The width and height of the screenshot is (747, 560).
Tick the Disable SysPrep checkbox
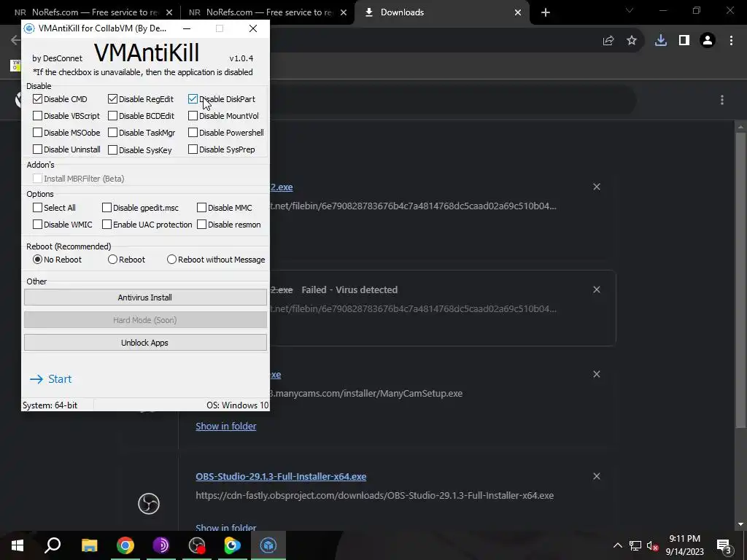tap(193, 149)
